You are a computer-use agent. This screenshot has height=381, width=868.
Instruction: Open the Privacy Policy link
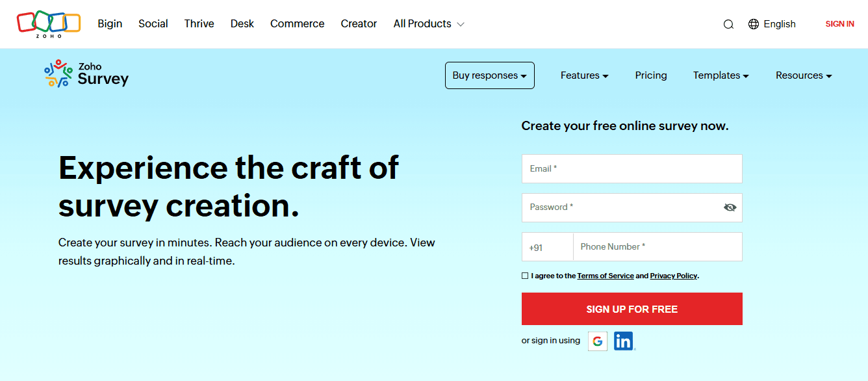673,276
